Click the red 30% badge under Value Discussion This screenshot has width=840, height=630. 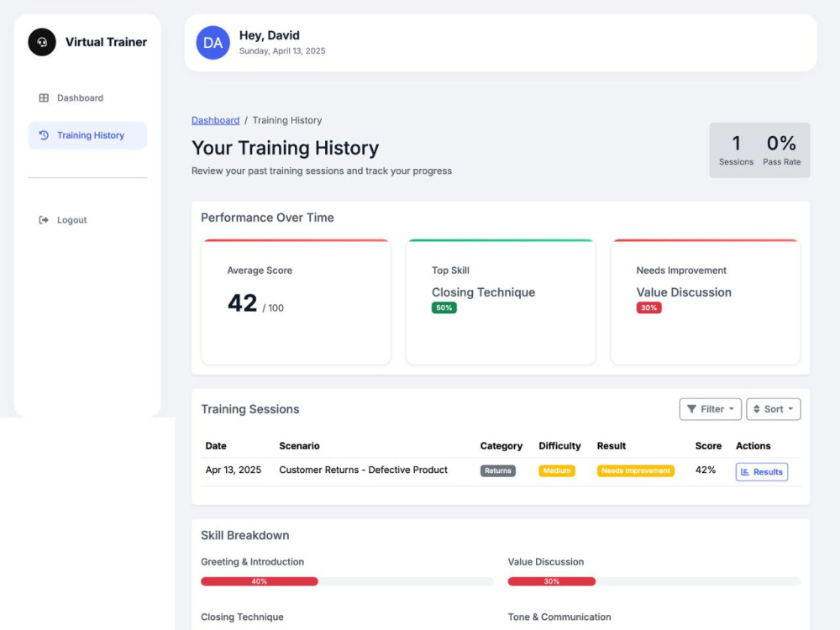click(x=648, y=307)
